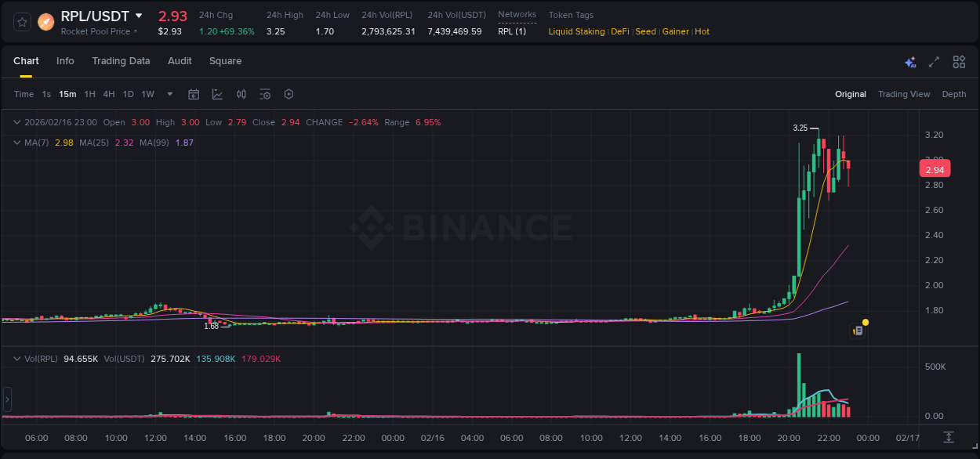Select the chart overlay indicator icon
980x459 pixels.
(217, 94)
